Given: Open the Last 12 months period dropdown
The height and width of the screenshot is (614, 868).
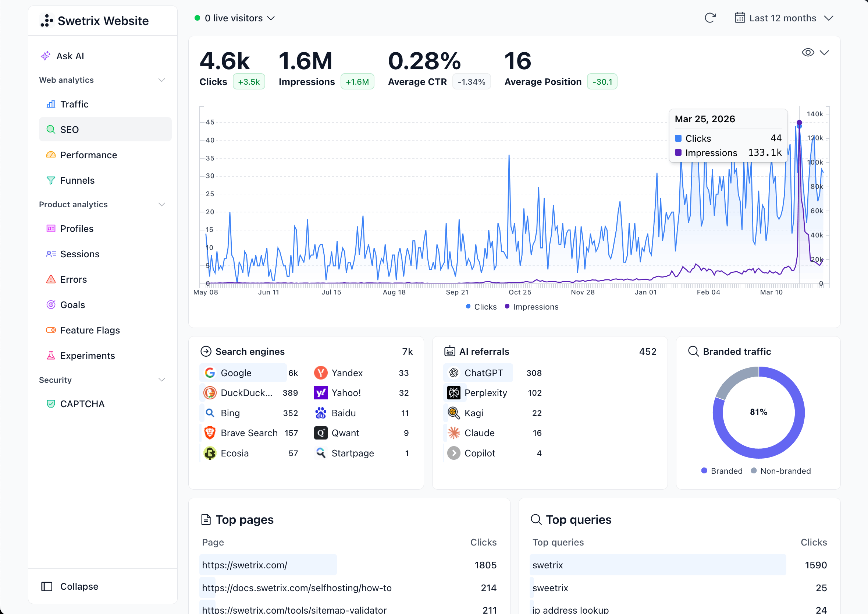Looking at the screenshot, I should (783, 18).
